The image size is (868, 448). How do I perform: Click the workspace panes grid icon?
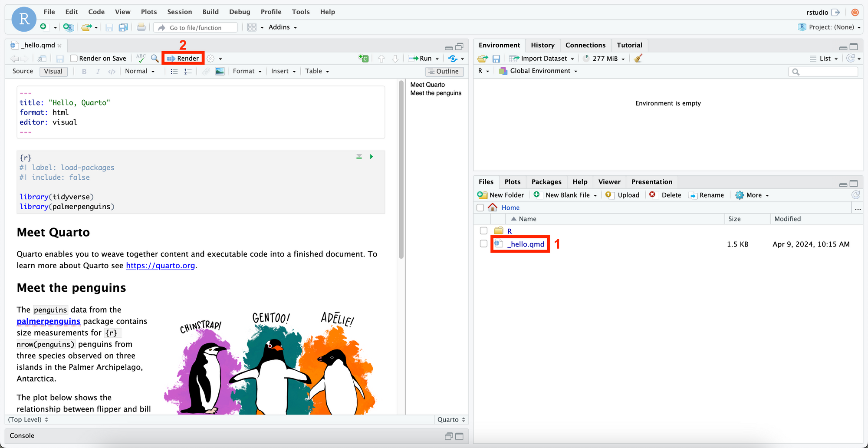pos(252,27)
